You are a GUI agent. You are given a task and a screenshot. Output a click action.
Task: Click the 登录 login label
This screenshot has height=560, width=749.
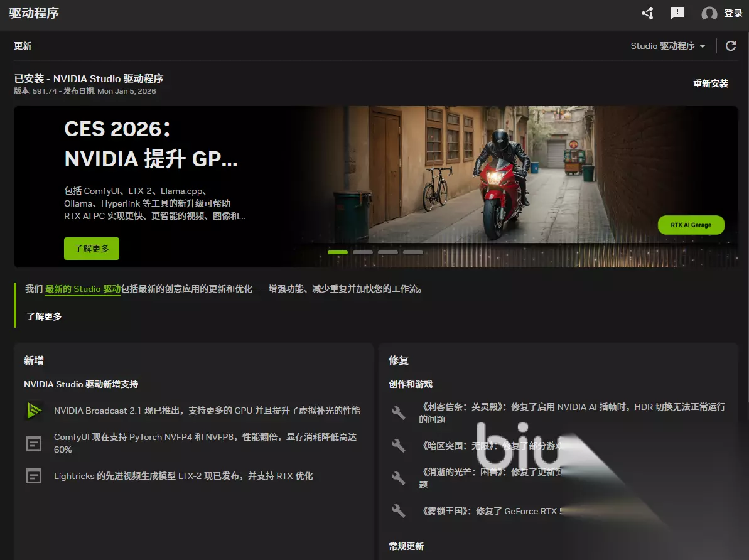[733, 13]
